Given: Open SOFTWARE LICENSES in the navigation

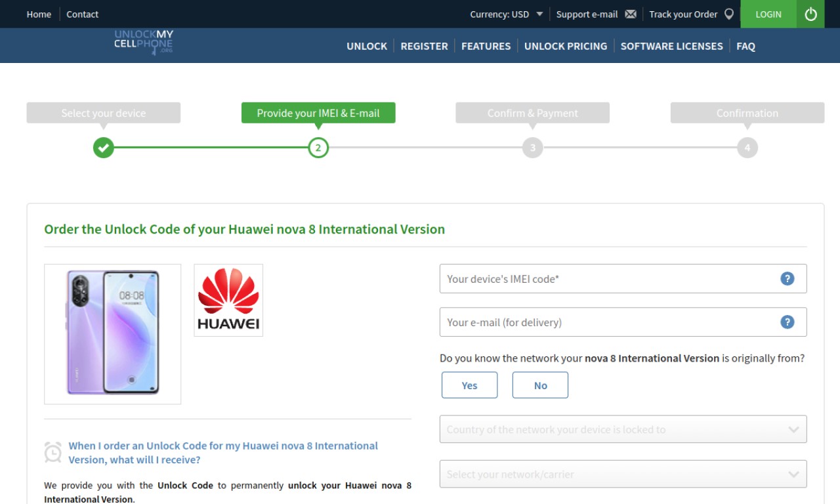Looking at the screenshot, I should coord(671,46).
